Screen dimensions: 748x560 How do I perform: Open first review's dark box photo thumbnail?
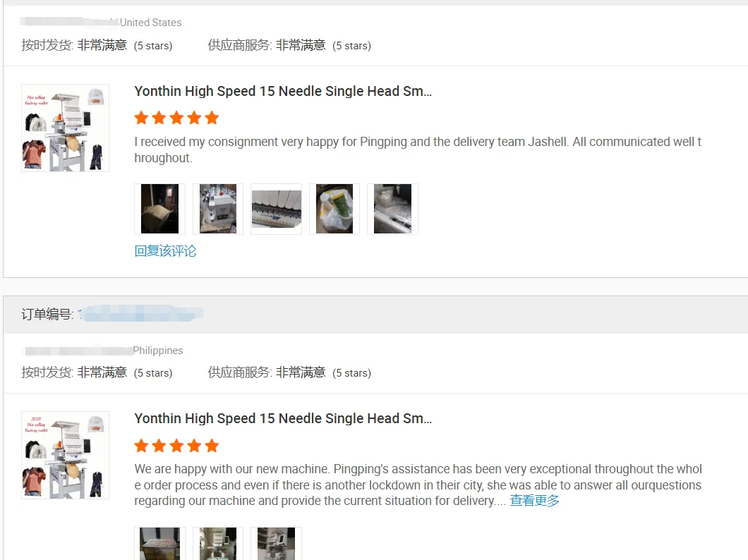(159, 209)
